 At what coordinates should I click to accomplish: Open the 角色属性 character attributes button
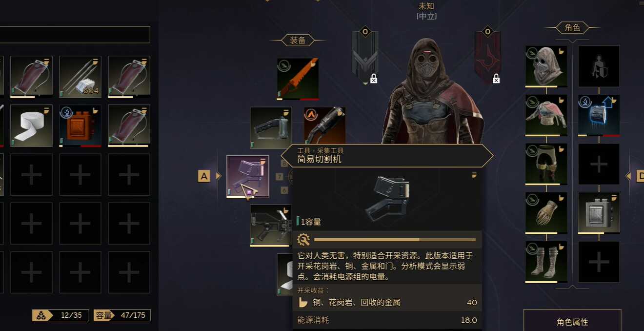click(x=572, y=322)
